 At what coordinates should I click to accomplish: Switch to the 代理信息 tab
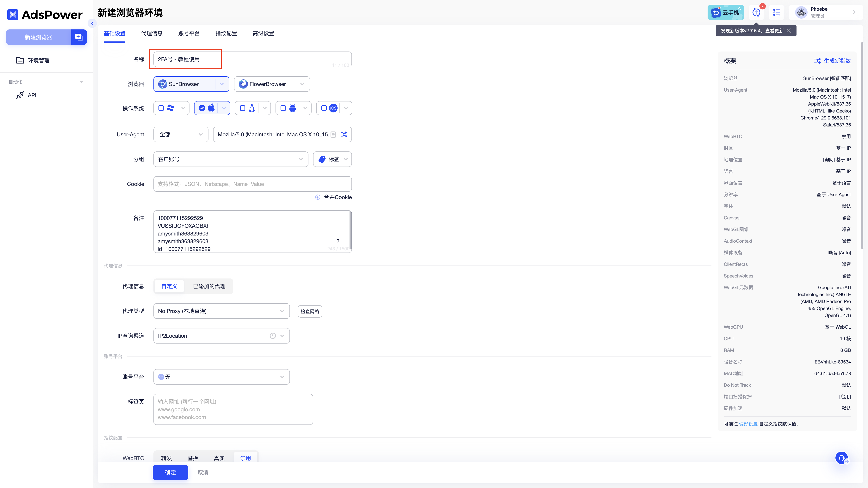(152, 33)
